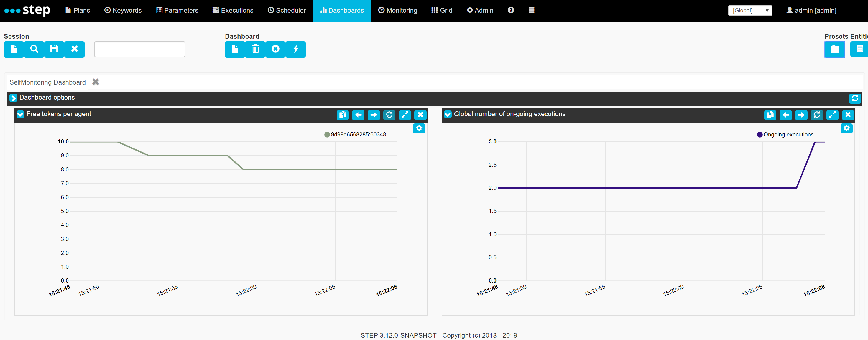This screenshot has width=868, height=340.
Task: Collapse the Free tokens per agent widget
Action: [20, 114]
